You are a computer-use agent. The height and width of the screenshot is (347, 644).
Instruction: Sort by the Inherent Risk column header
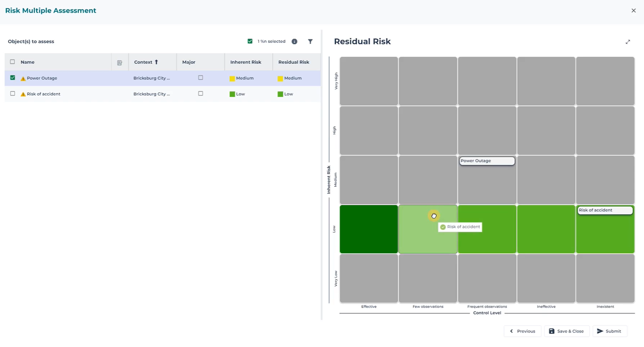[246, 62]
